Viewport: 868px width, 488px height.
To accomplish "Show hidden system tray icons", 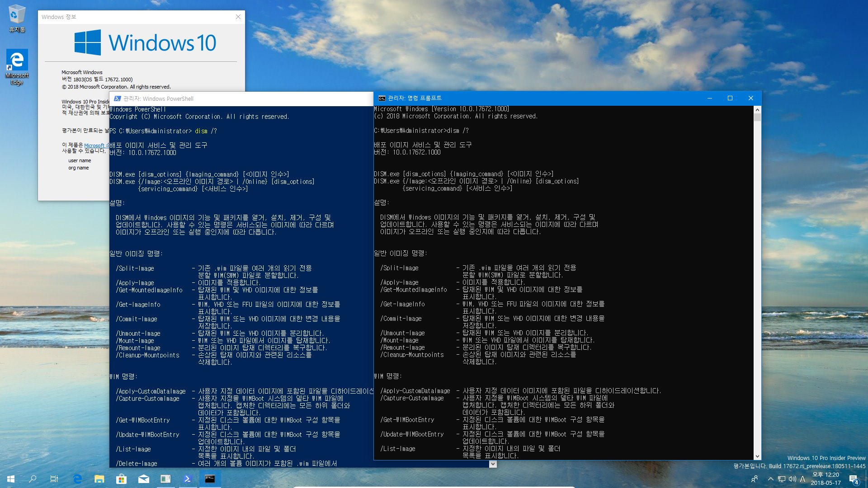I will click(x=770, y=479).
